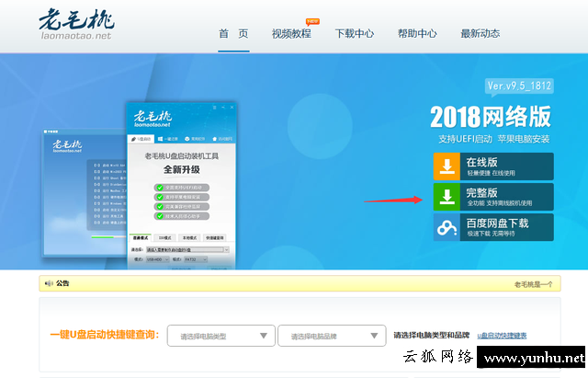This screenshot has width=588, height=378.
Task: Click the 一键U盘启动快捷键查询 label
Action: (x=105, y=335)
